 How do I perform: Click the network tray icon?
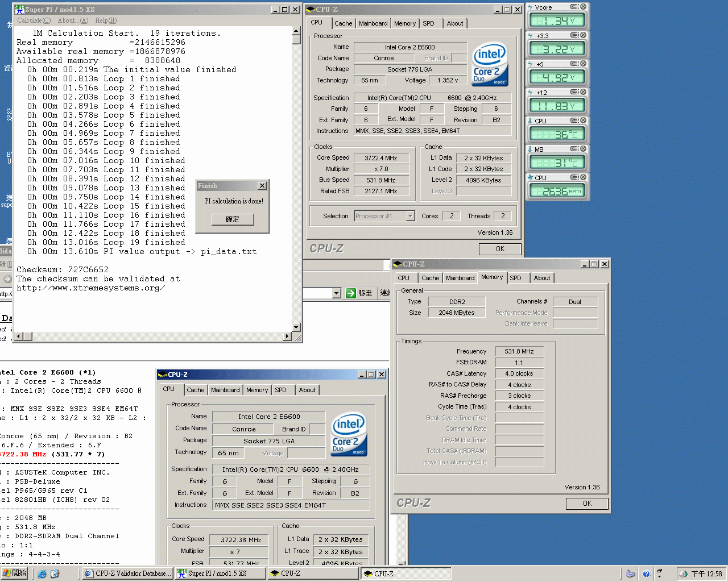point(684,574)
